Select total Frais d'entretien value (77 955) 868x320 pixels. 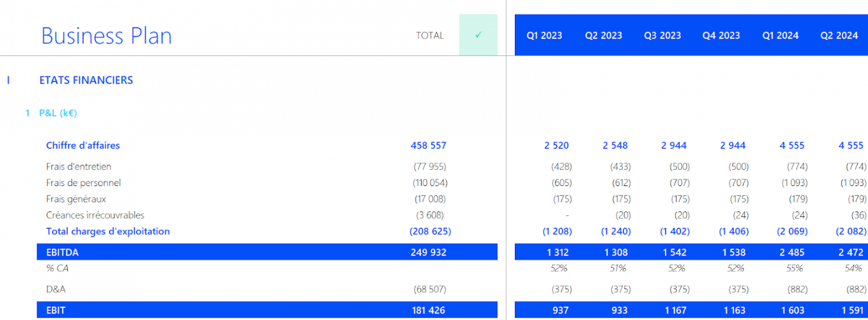tap(429, 167)
